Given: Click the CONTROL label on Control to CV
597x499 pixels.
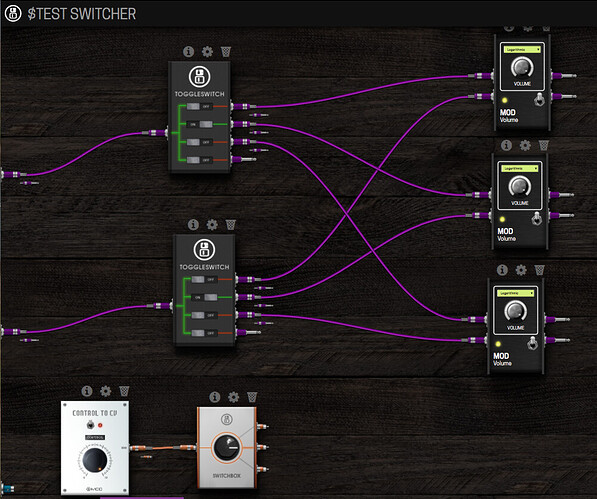Looking at the screenshot, I should click(x=95, y=437).
